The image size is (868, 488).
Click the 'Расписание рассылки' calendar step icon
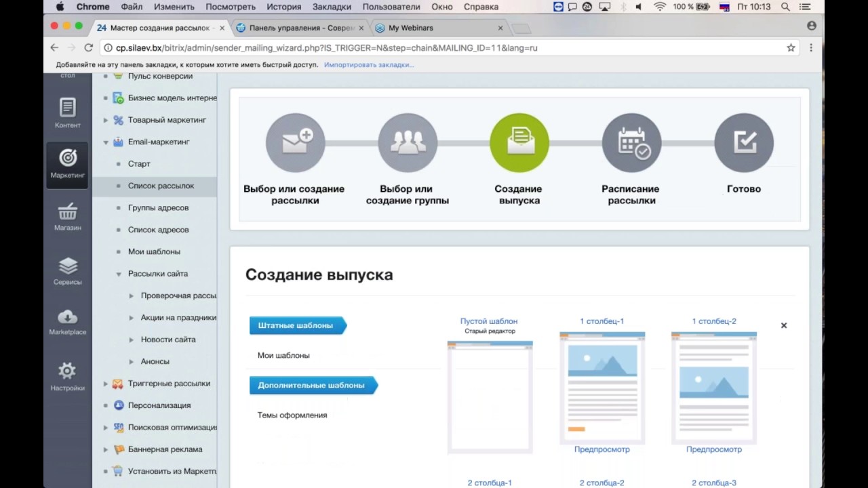tap(632, 143)
